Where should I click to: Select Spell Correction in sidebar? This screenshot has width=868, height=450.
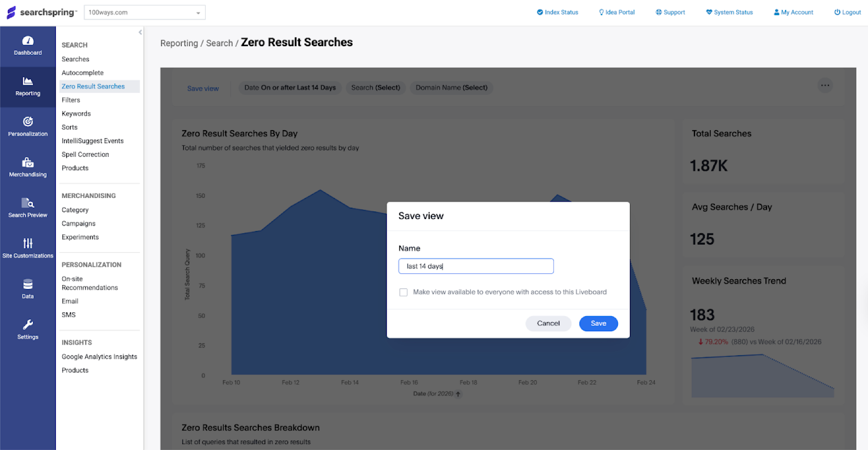point(85,155)
